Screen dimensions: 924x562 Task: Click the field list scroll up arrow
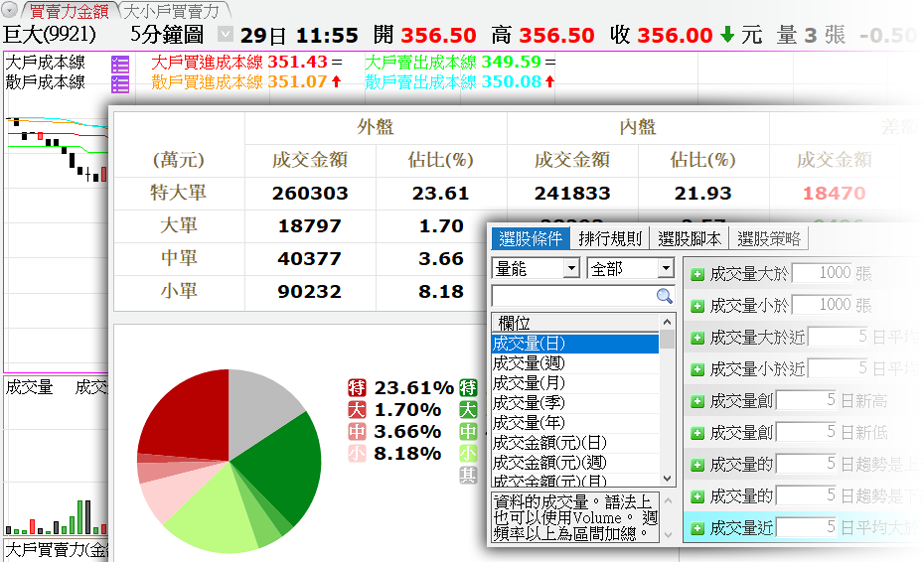coord(667,322)
